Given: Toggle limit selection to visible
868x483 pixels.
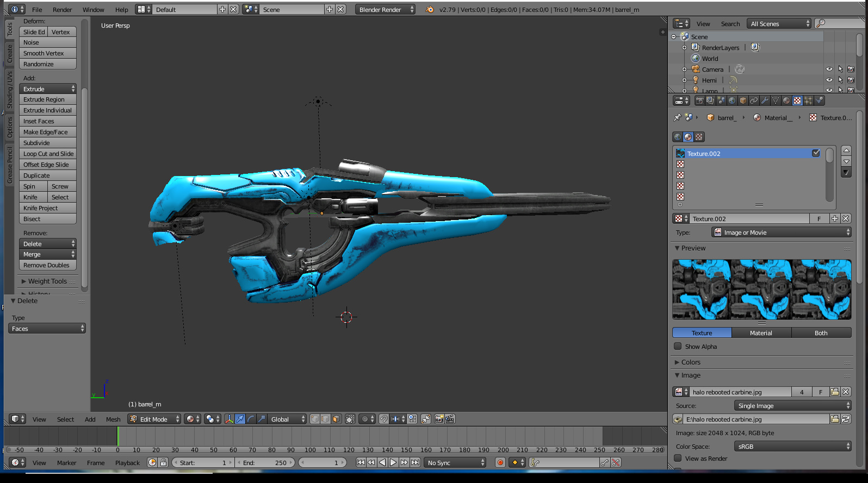Looking at the screenshot, I should (x=350, y=419).
